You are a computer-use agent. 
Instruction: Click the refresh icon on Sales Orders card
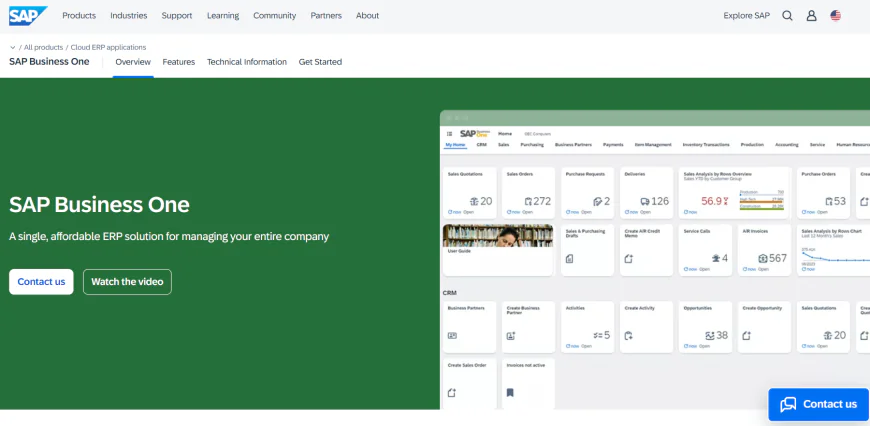pyautogui.click(x=509, y=212)
